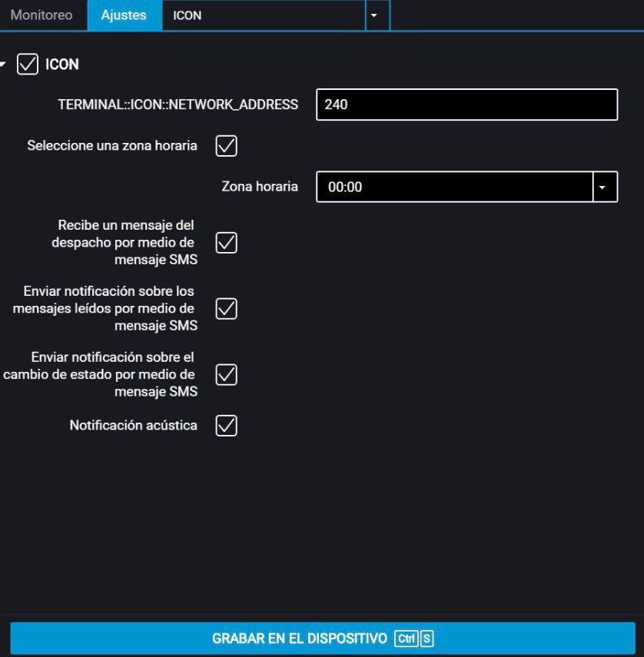644x657 pixels.
Task: Toggle SMS notification for status change
Action: click(x=226, y=374)
